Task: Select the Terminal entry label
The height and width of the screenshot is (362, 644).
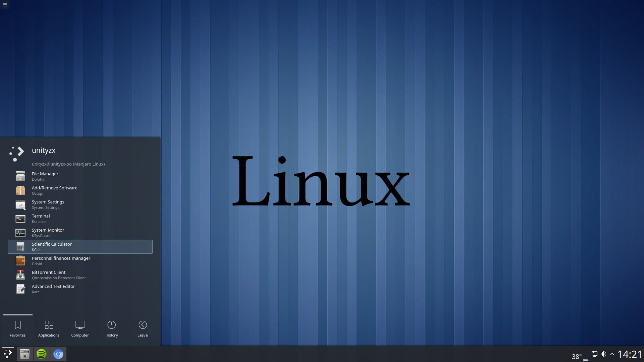Action: pos(41,216)
